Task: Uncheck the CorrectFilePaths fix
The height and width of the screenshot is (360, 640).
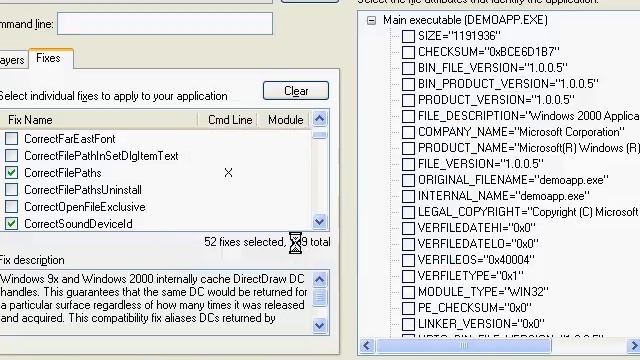Action: click(11, 173)
